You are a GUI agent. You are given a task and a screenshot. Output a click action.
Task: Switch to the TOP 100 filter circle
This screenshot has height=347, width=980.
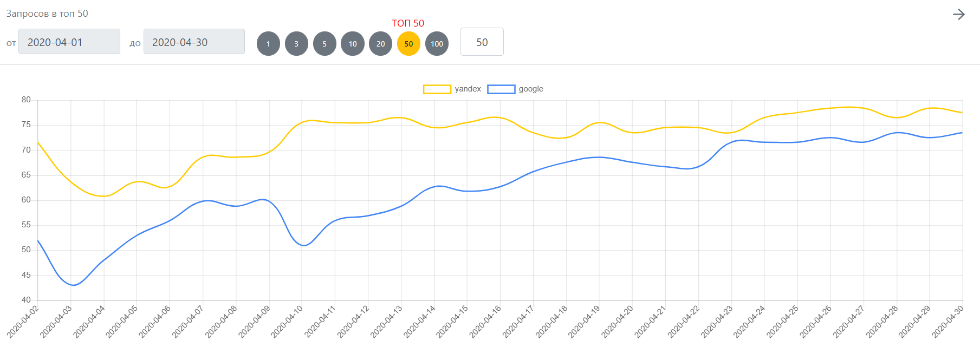437,44
